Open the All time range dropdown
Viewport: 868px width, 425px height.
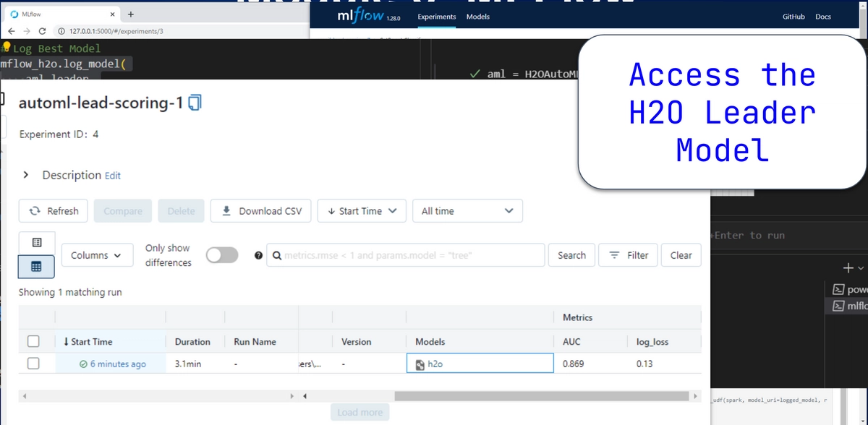tap(467, 211)
